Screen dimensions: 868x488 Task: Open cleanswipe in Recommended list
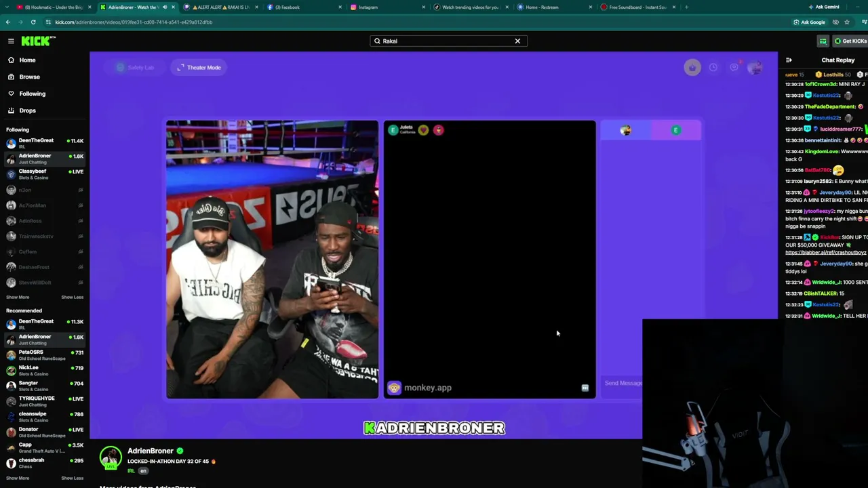pyautogui.click(x=45, y=415)
